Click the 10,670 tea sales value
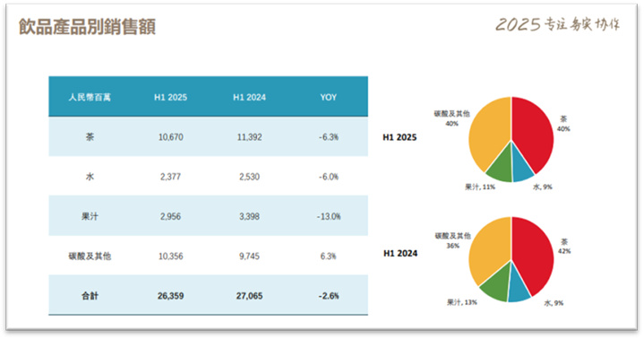 (x=170, y=137)
